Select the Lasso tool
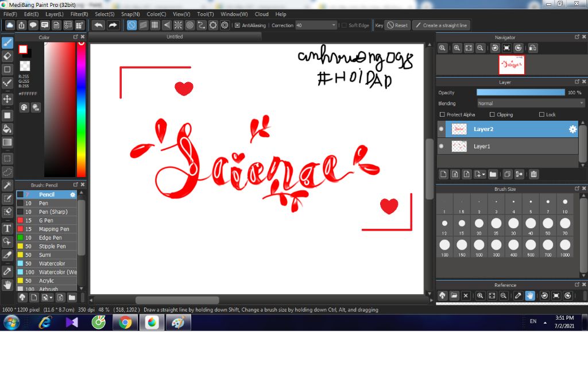Viewport: 588px width, 380px height. (7, 172)
